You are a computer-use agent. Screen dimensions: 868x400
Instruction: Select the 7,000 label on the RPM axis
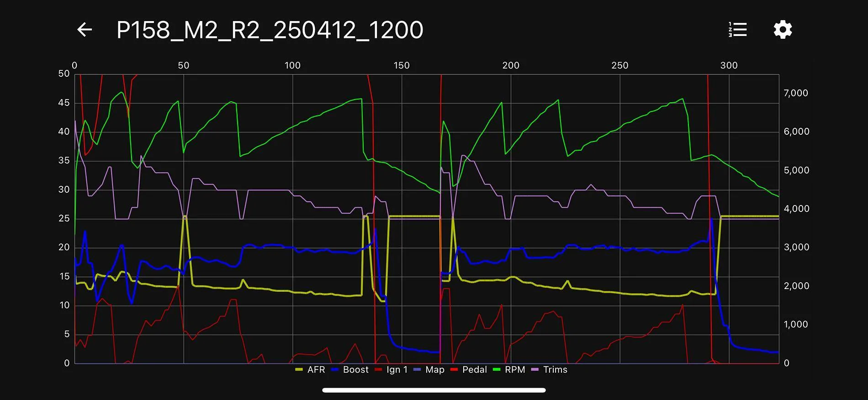coord(796,93)
